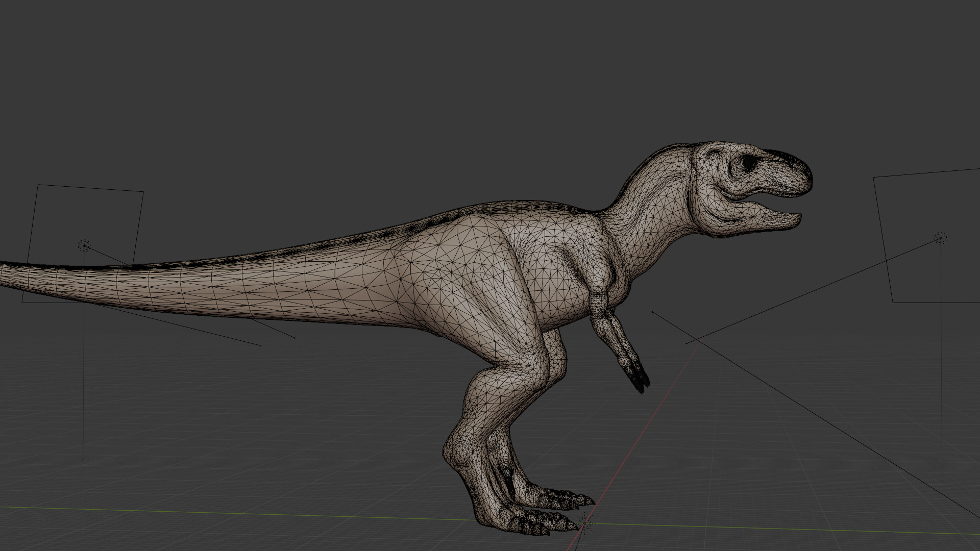This screenshot has height=551, width=980.
Task: Click the left light's vertical ground line bottom
Action: click(x=83, y=459)
